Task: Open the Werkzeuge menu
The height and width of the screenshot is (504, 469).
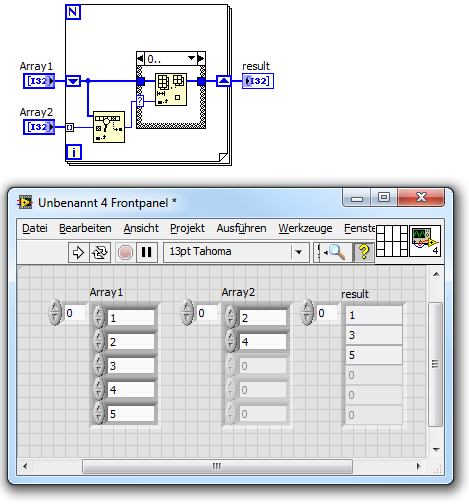Action: [x=305, y=228]
